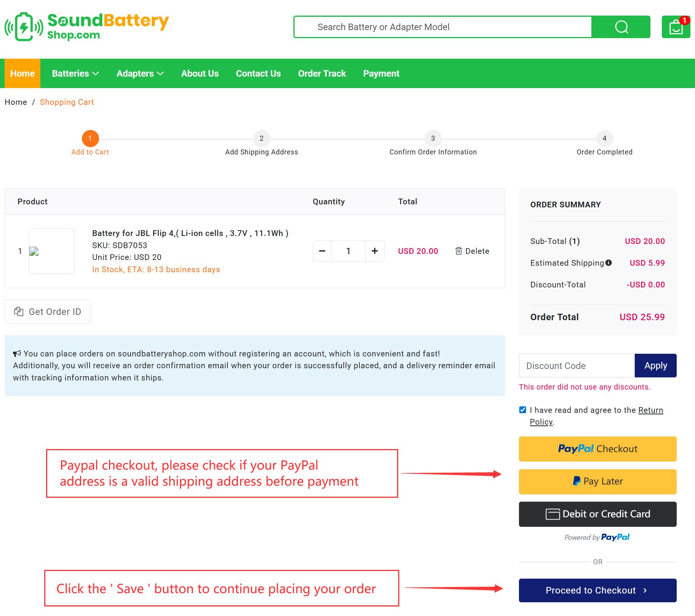This screenshot has width=695, height=616.
Task: Pay with the PayPal Checkout button
Action: click(597, 449)
